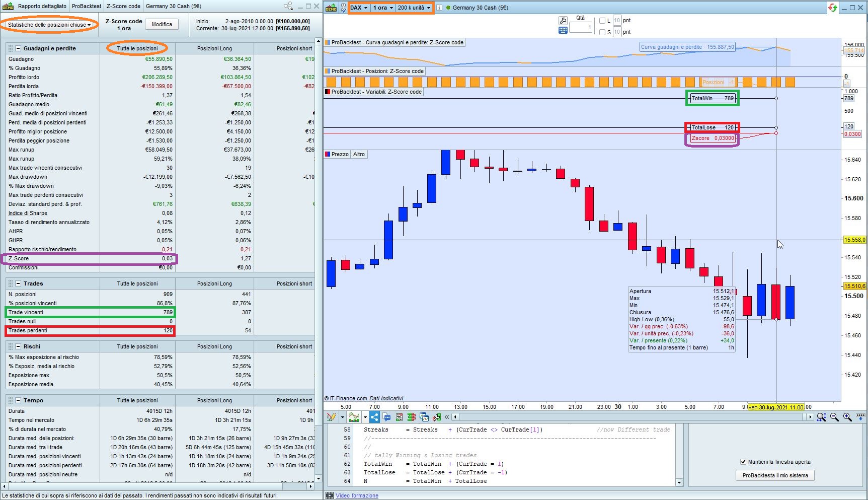Open Statistiche delle posizioni chiuse dropdown
Image resolution: width=868 pixels, height=500 pixels.
coord(49,25)
